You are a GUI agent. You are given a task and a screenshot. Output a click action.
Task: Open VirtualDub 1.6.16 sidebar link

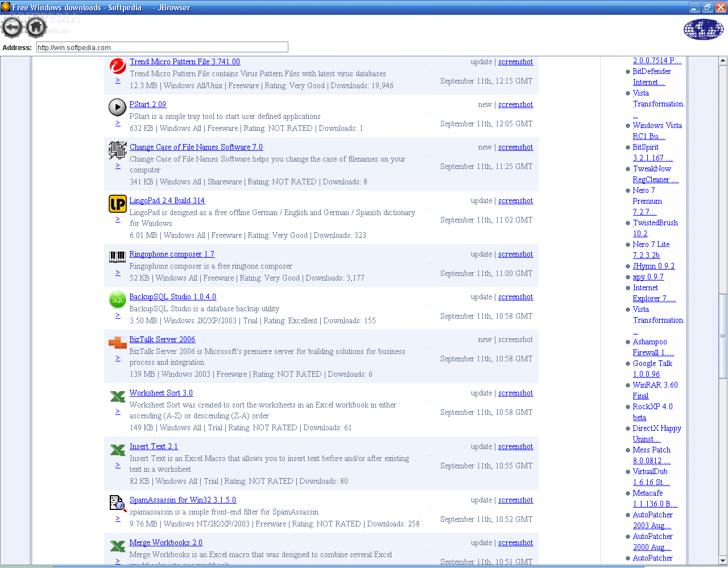point(651,477)
